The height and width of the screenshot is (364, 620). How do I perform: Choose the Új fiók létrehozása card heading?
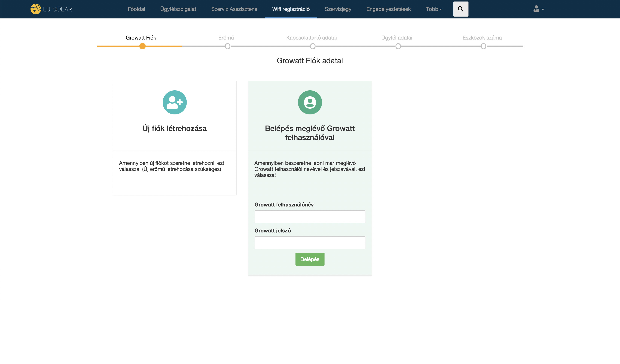point(175,128)
